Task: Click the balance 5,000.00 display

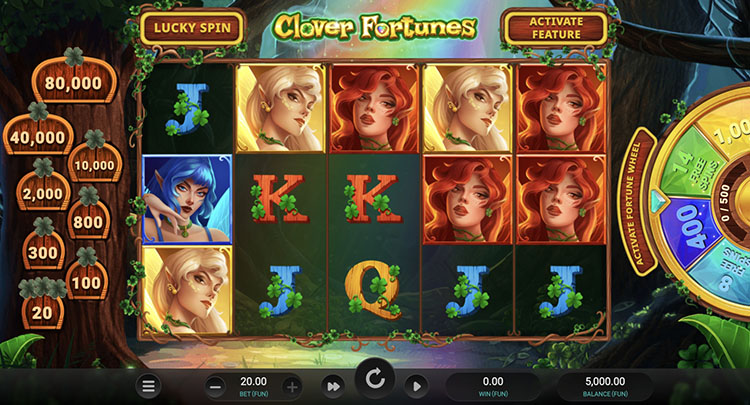Action: pos(605,386)
